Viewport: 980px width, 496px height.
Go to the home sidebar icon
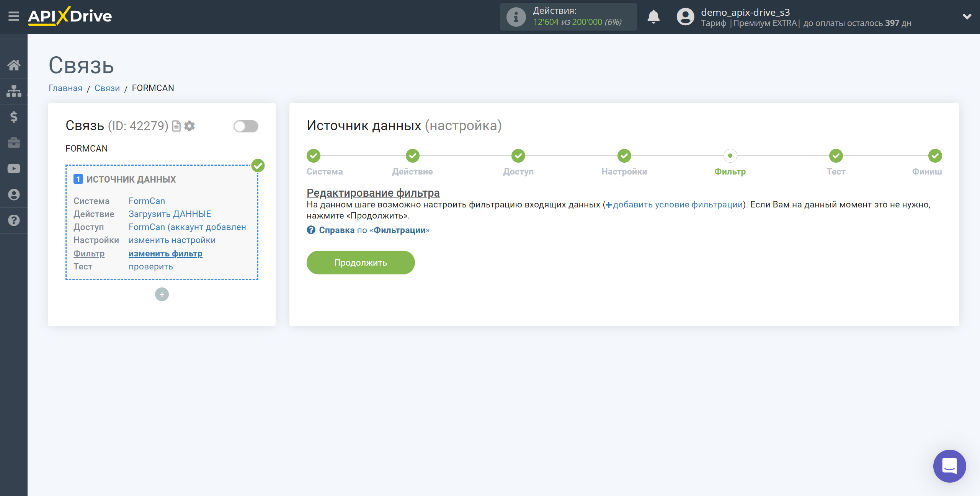pos(14,65)
